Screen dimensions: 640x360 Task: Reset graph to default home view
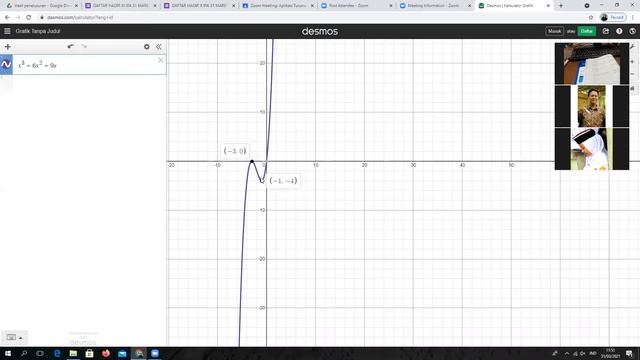click(x=633, y=89)
